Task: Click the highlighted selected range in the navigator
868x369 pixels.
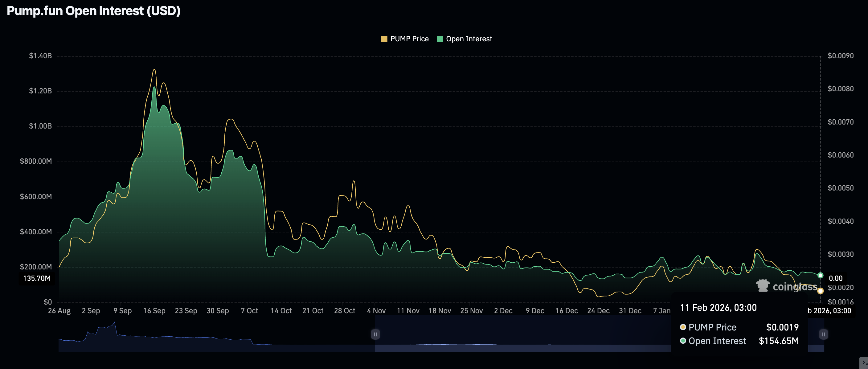Action: 522,334
